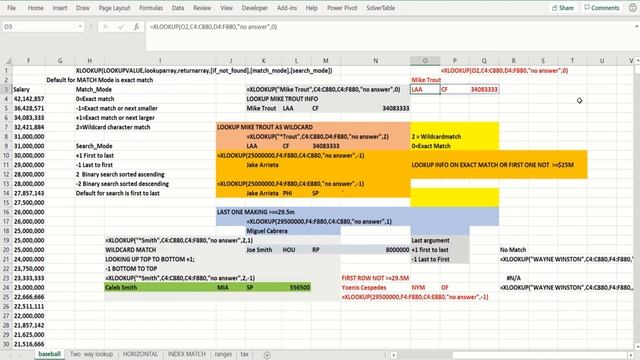Image resolution: width=640 pixels, height=360 pixels.
Task: Select column O header
Action: click(x=425, y=61)
